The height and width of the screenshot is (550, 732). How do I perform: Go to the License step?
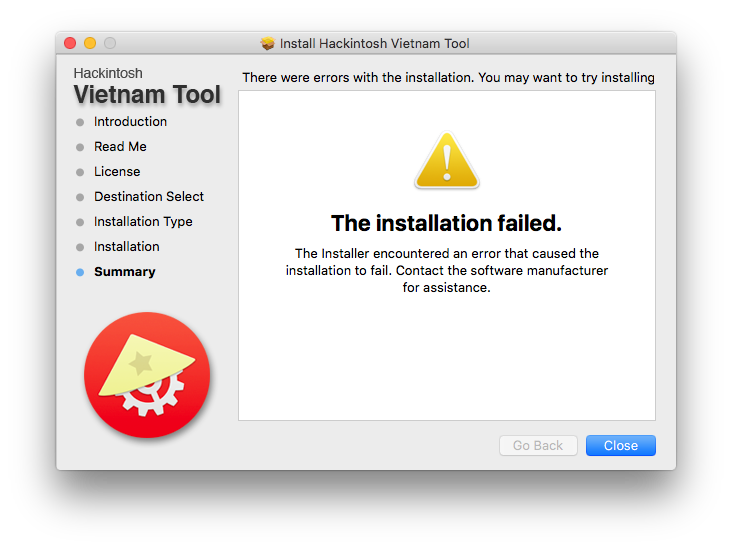tap(117, 172)
